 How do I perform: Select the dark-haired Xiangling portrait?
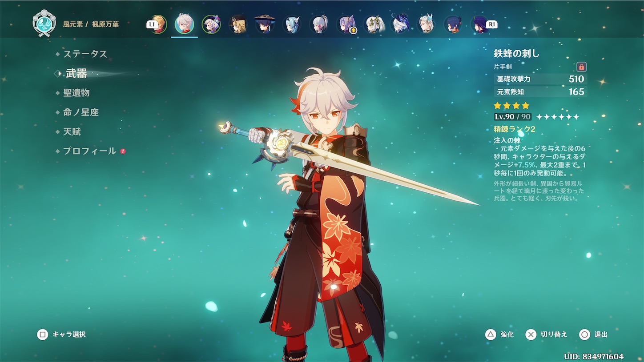[x=453, y=24]
